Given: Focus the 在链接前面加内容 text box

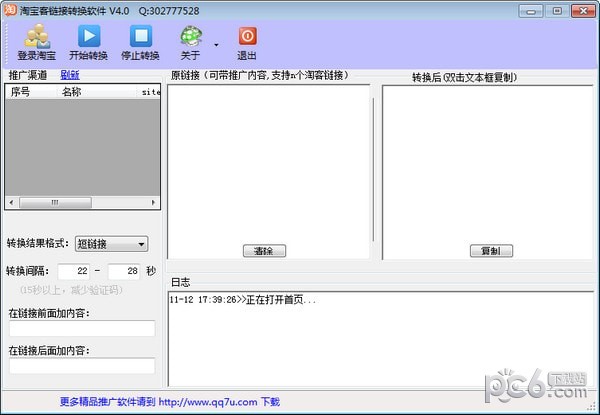Looking at the screenshot, I should (x=82, y=329).
